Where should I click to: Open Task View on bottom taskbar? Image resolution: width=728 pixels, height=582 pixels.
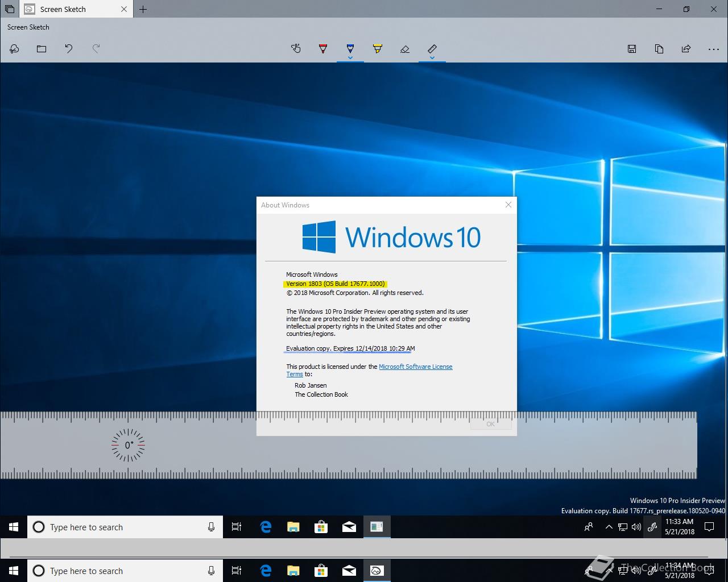pos(237,571)
